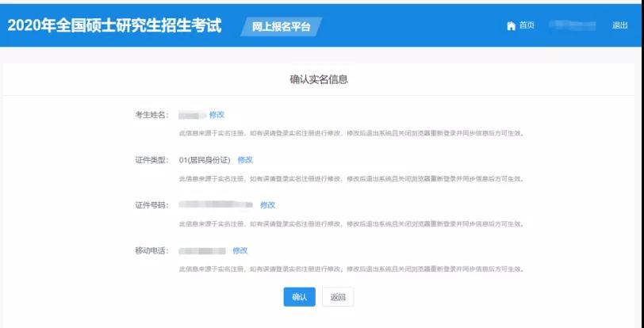Image resolution: width=644 pixels, height=328 pixels.
Task: Click the blurred 考生姓名 value
Action: (192, 116)
